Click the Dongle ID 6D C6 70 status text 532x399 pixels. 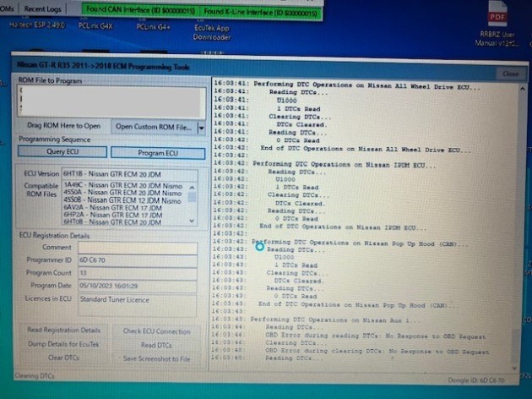[476, 380]
